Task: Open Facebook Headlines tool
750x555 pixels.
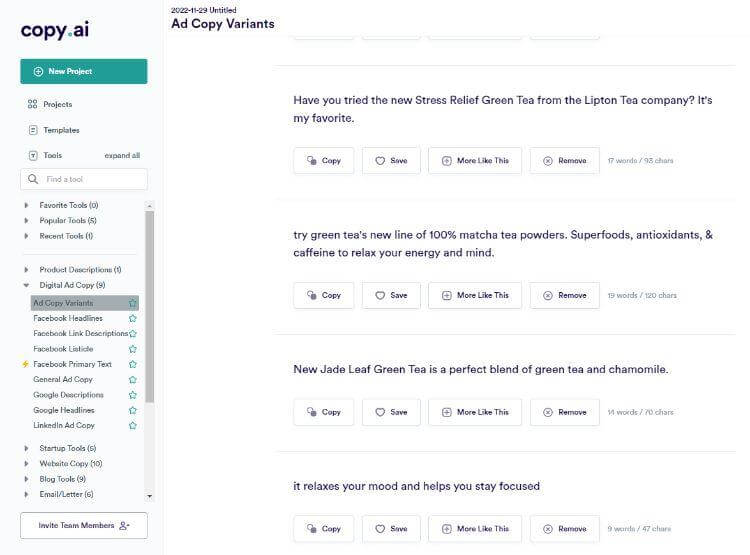Action: coord(68,318)
